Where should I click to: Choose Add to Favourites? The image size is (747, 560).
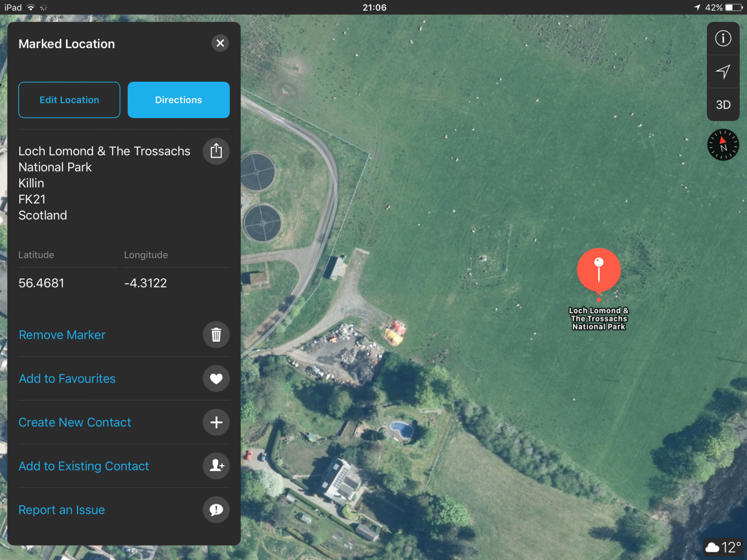tap(67, 378)
